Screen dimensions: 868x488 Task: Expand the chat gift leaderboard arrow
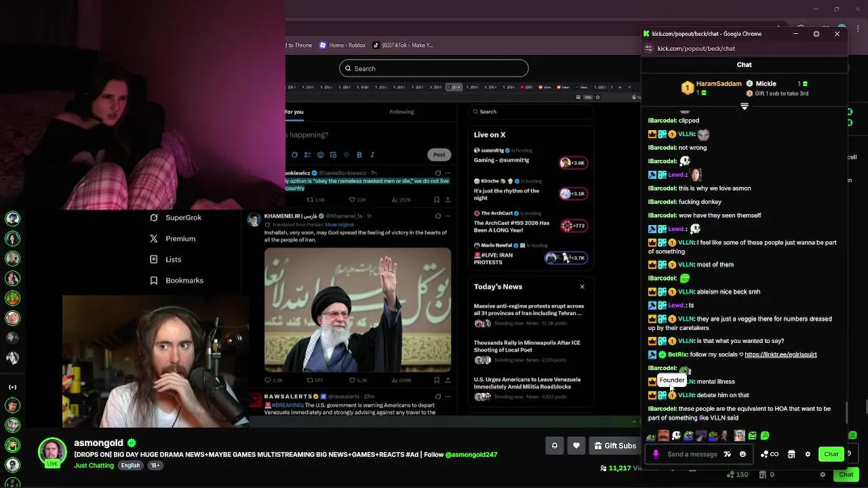pos(744,106)
